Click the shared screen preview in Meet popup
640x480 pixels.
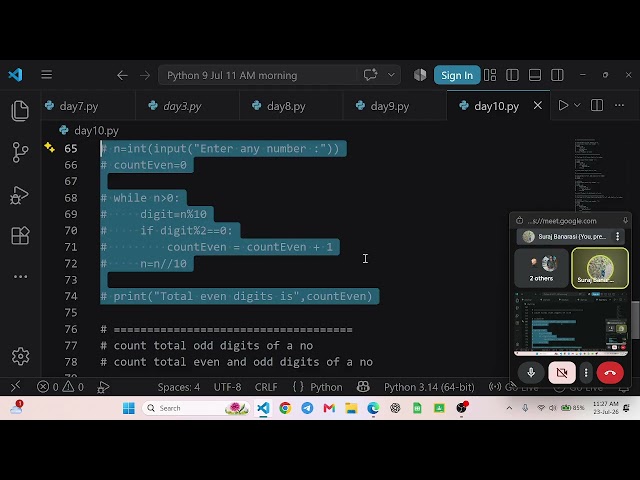coord(571,323)
